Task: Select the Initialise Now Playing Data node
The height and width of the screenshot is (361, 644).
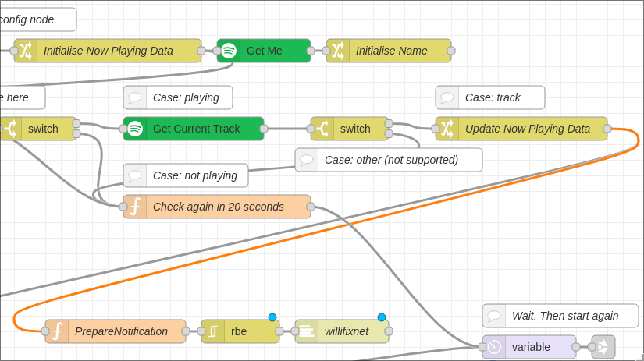Action: pyautogui.click(x=108, y=51)
